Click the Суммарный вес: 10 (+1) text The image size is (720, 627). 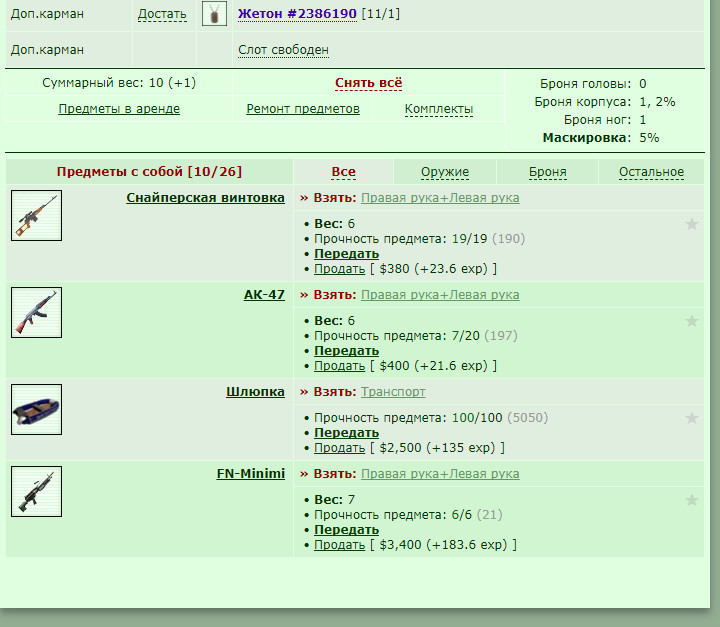point(119,83)
